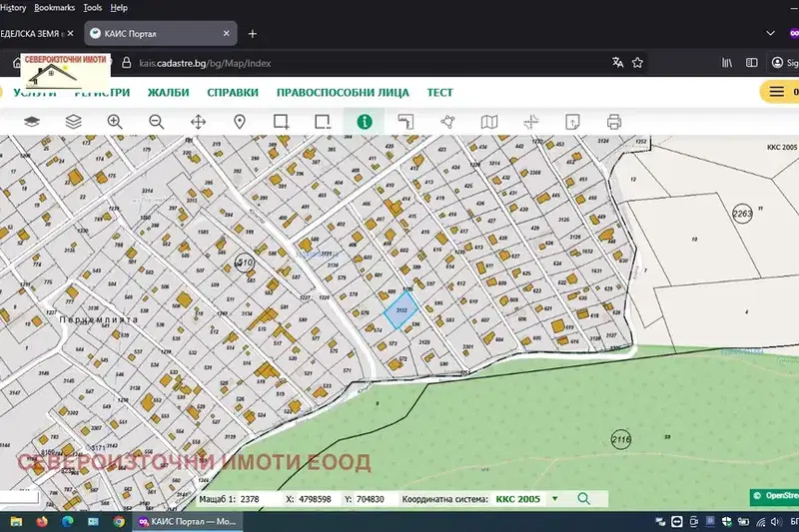The width and height of the screenshot is (799, 532).
Task: Click the Sign in account button
Action: coord(784,63)
